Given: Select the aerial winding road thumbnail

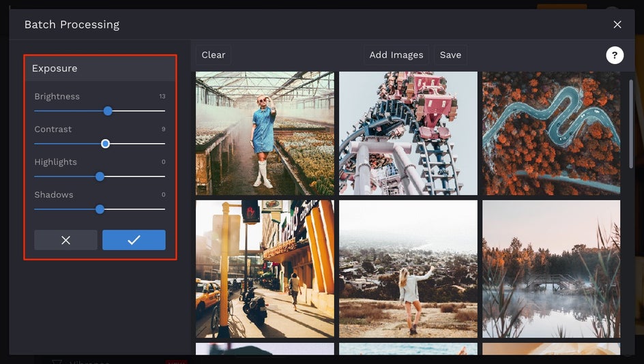Looking at the screenshot, I should (x=551, y=134).
